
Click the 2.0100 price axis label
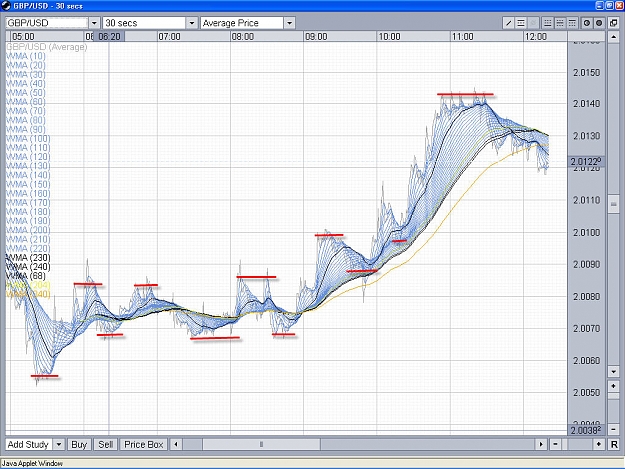[x=586, y=232]
